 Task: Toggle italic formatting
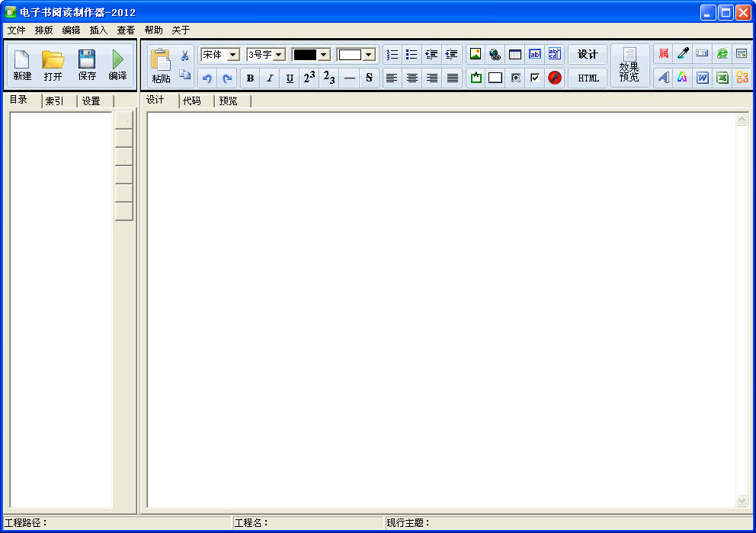[x=270, y=78]
